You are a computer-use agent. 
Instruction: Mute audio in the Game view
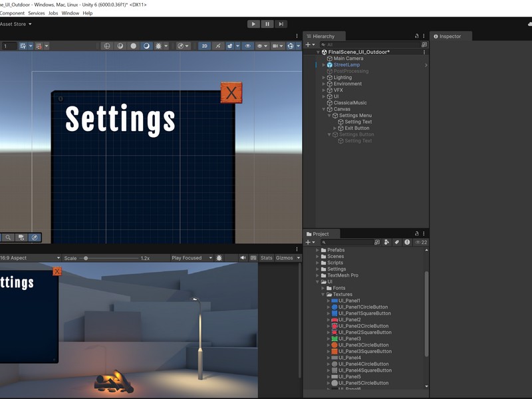click(x=243, y=258)
